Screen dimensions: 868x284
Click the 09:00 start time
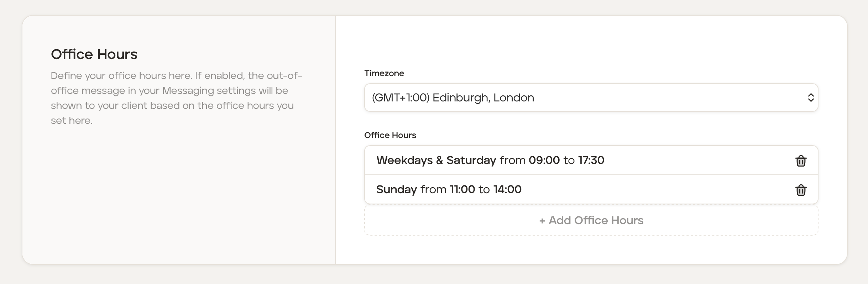[544, 160]
